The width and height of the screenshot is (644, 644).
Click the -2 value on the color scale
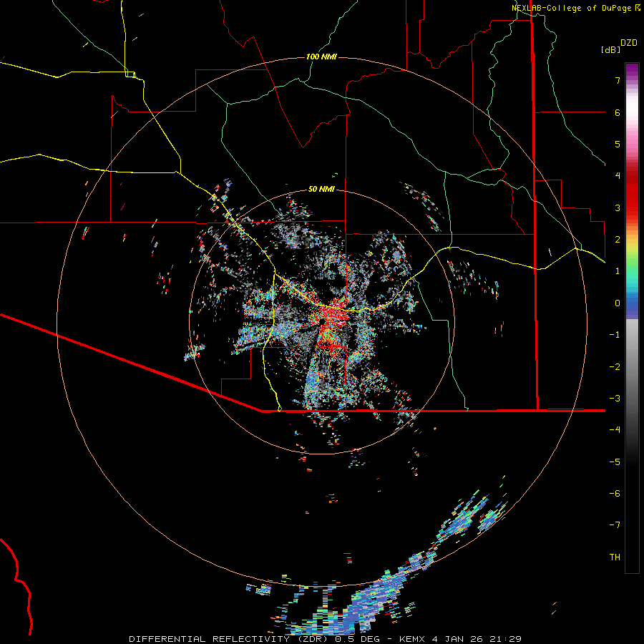(615, 367)
